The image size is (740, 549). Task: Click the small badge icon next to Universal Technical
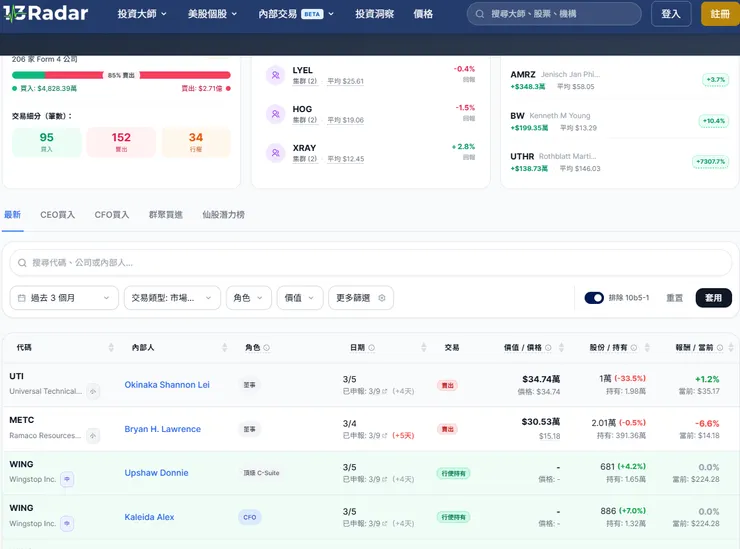[93, 391]
